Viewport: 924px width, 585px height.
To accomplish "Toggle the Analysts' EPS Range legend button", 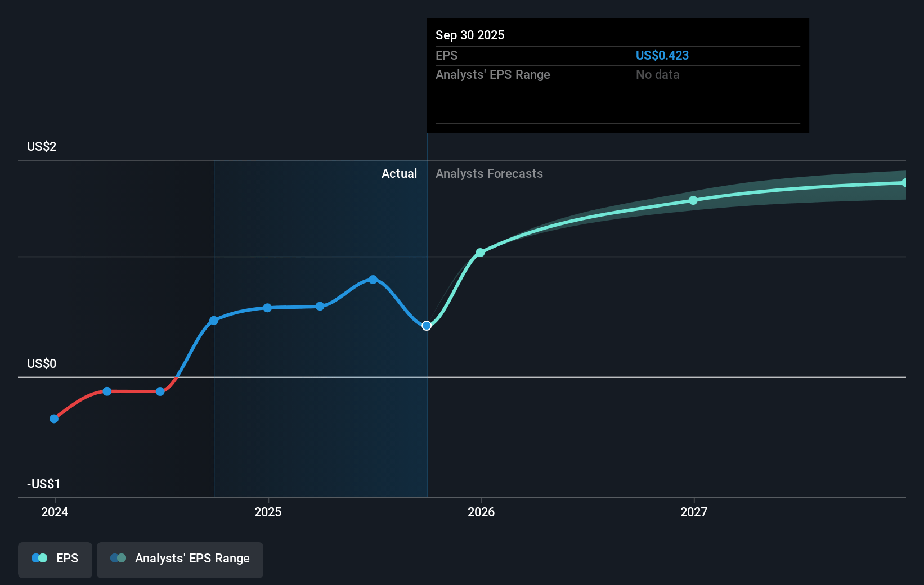I will [x=180, y=560].
